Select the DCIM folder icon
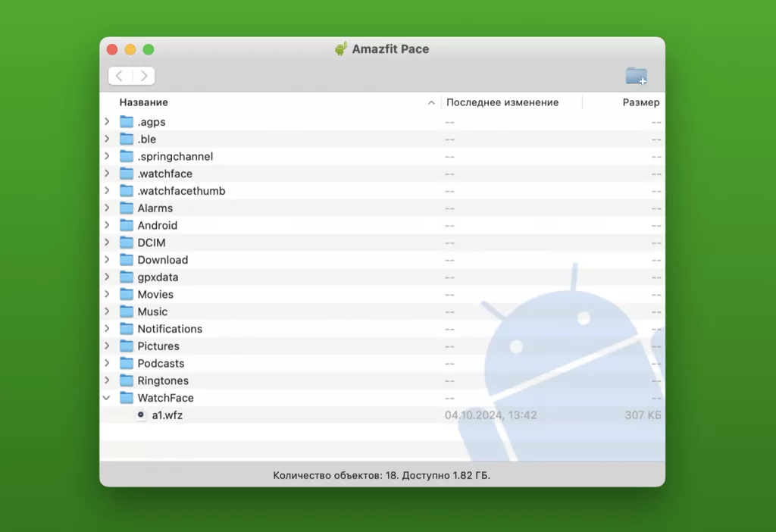The height and width of the screenshot is (532, 776). tap(127, 243)
